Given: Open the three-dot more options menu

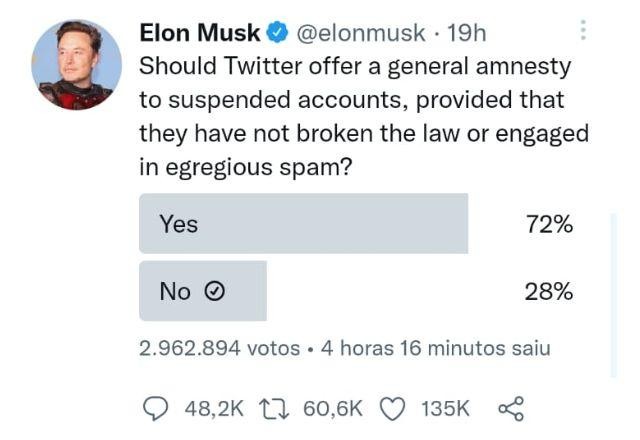Looking at the screenshot, I should tap(584, 31).
